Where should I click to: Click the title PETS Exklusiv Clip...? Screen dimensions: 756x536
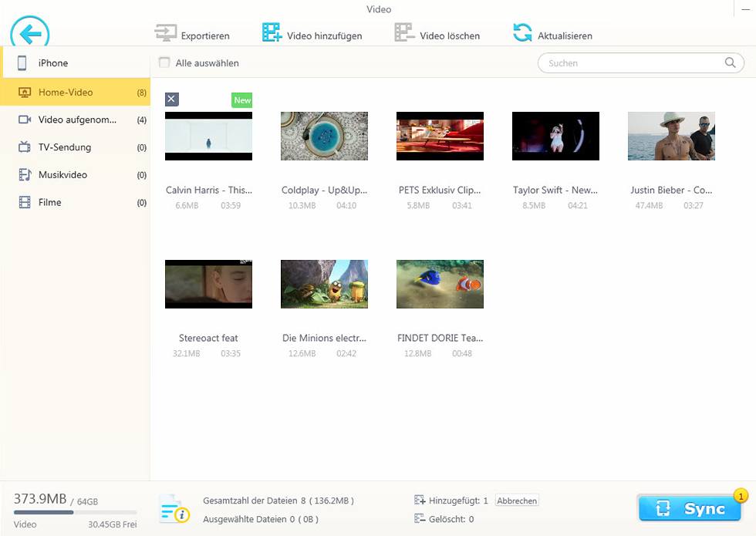(440, 190)
